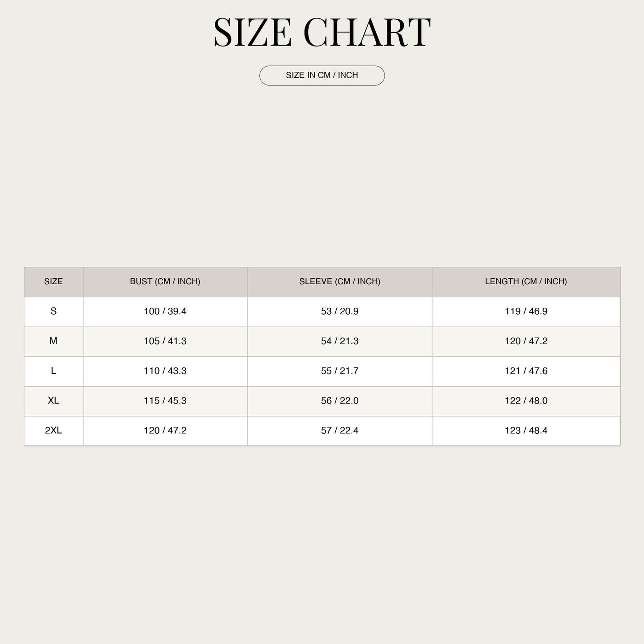The height and width of the screenshot is (644, 644).
Task: Select sleeve value 56 / 22.0
Action: pyautogui.click(x=340, y=401)
